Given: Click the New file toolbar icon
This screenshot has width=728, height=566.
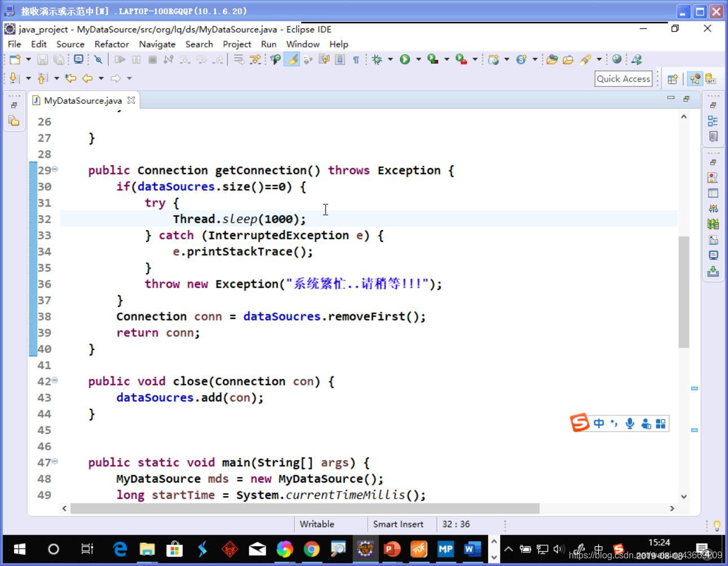Looking at the screenshot, I should (15, 59).
